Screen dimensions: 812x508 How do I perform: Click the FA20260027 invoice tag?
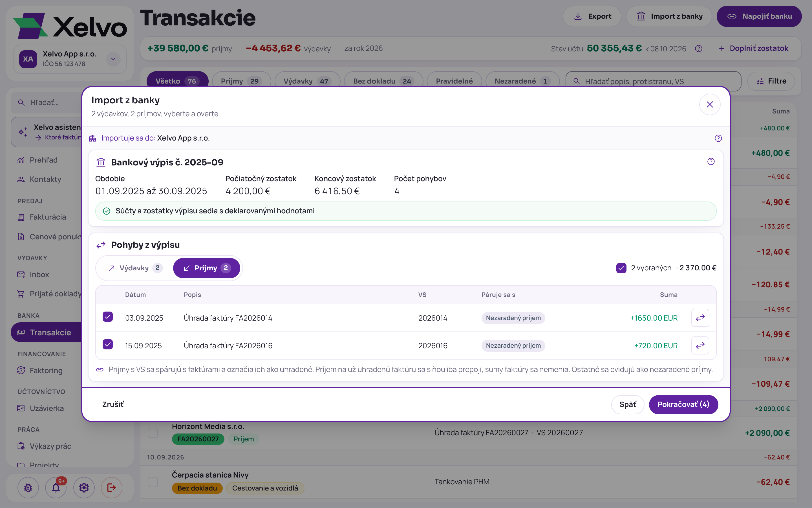pos(198,439)
